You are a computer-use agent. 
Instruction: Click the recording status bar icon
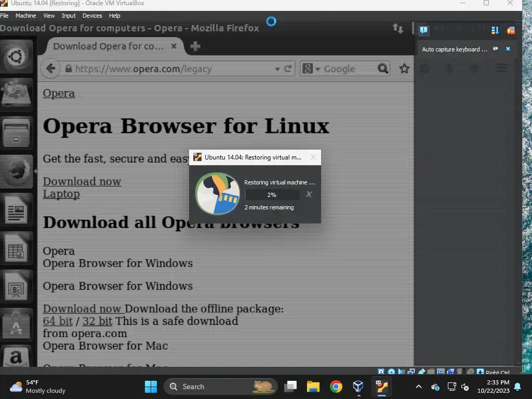click(451, 371)
